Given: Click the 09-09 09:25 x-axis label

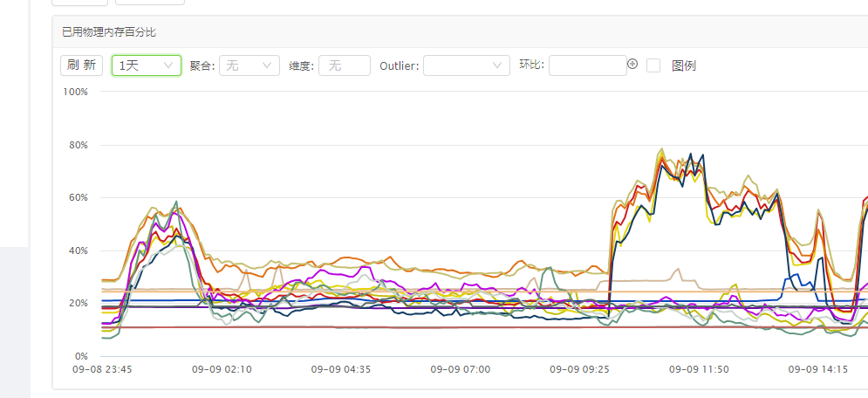Looking at the screenshot, I should tap(579, 369).
